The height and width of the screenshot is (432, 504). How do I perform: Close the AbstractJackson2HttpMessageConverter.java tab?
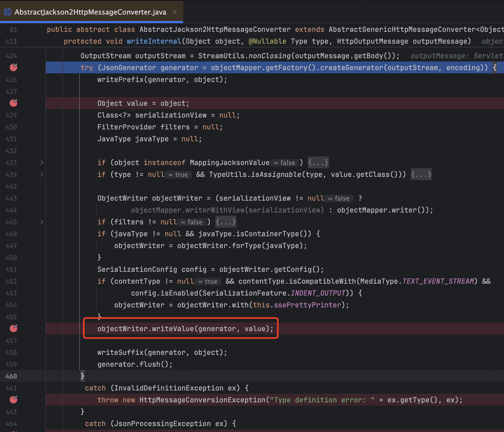tap(175, 12)
